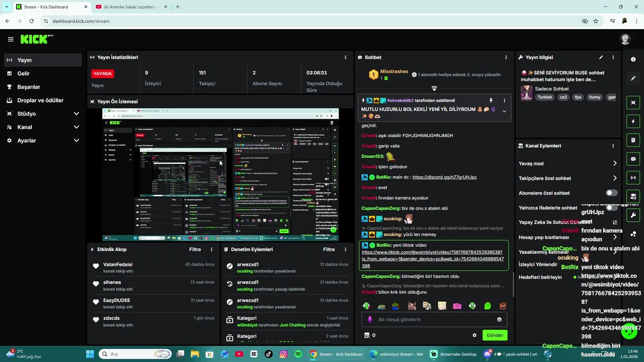The width and height of the screenshot is (644, 362).
Task: Select the Turkish tag chip
Action: pos(544,97)
